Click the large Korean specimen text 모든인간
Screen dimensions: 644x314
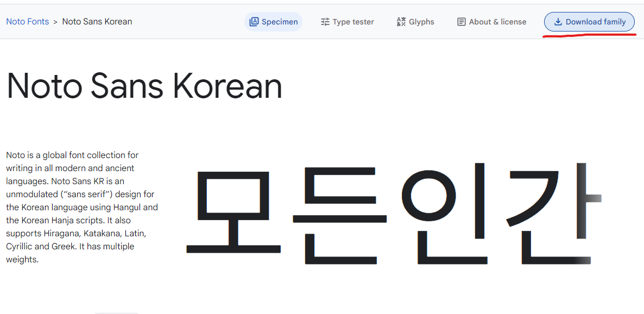tap(394, 213)
